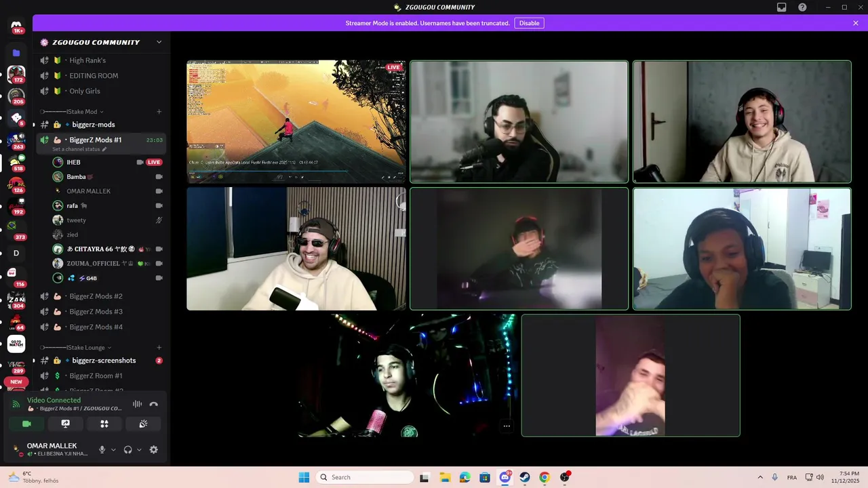Open the server with 172 badge
Image resolution: width=868 pixels, height=488 pixels.
tap(16, 75)
